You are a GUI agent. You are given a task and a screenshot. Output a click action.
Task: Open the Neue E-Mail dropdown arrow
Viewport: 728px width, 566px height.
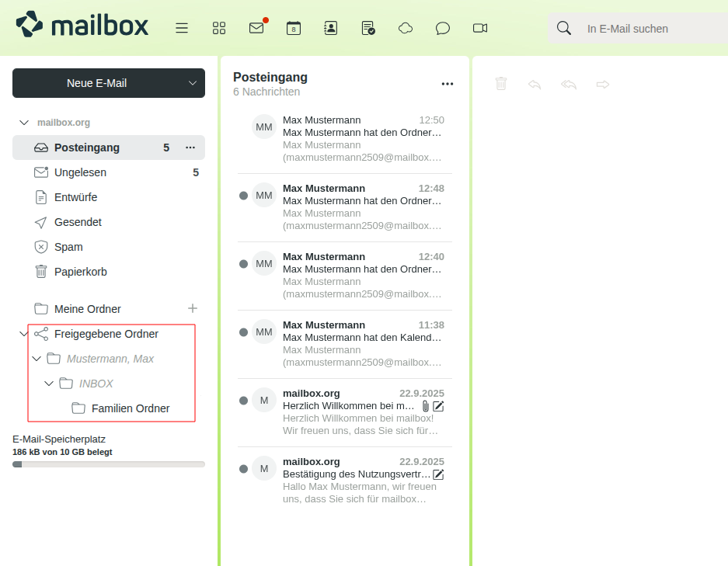click(193, 83)
